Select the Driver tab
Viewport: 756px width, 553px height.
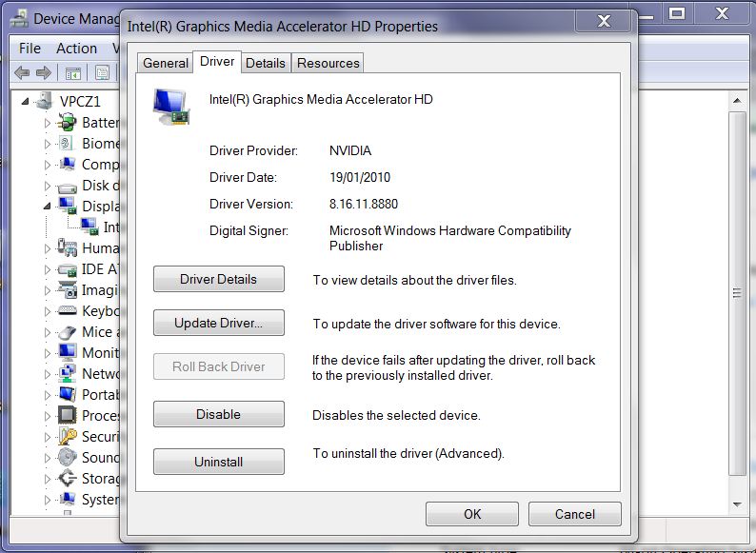[x=217, y=62]
